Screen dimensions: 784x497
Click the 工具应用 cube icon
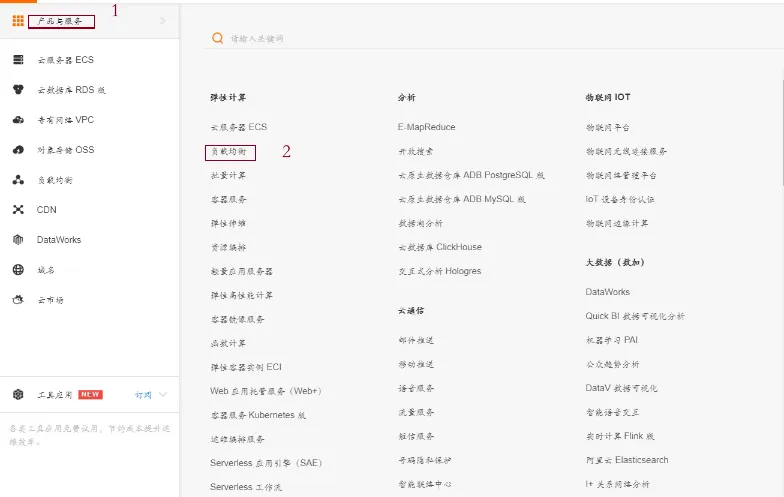[18, 394]
